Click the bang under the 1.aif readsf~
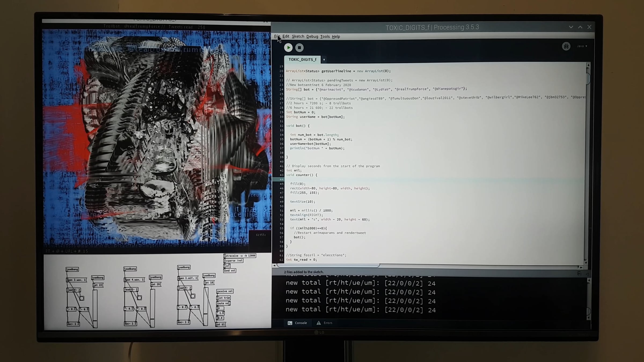The width and height of the screenshot is (644, 362). click(193, 296)
